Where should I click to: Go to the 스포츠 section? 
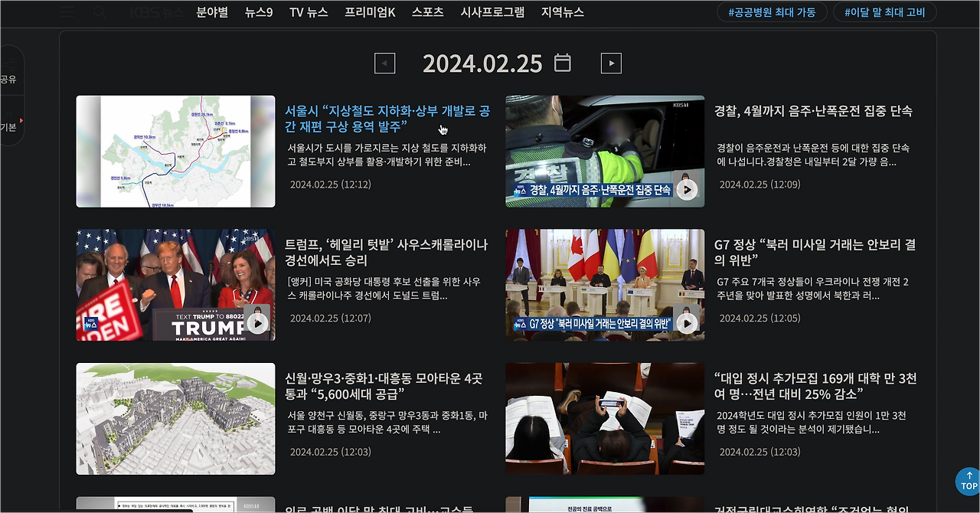tap(428, 12)
